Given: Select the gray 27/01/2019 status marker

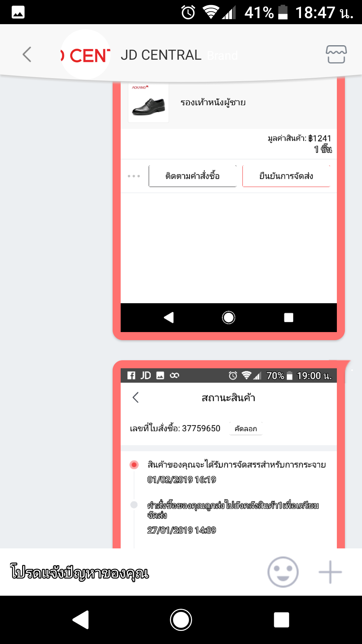Looking at the screenshot, I should [134, 505].
